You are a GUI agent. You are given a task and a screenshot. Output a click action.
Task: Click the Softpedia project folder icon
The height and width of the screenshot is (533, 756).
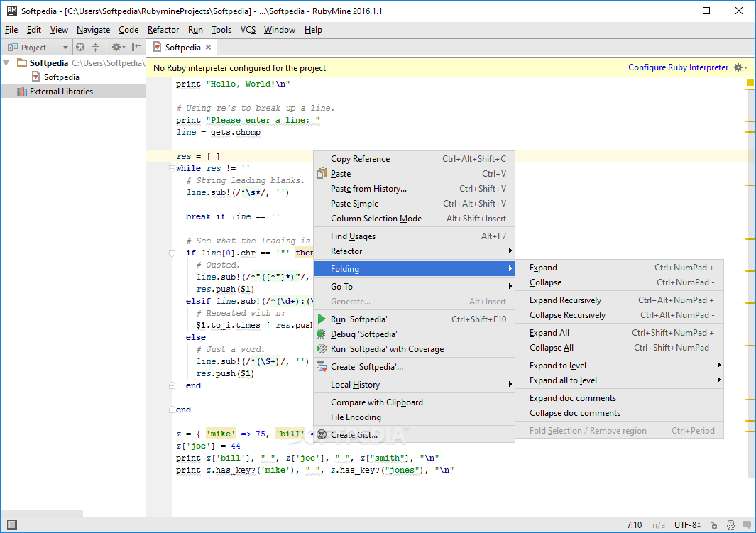(22, 62)
